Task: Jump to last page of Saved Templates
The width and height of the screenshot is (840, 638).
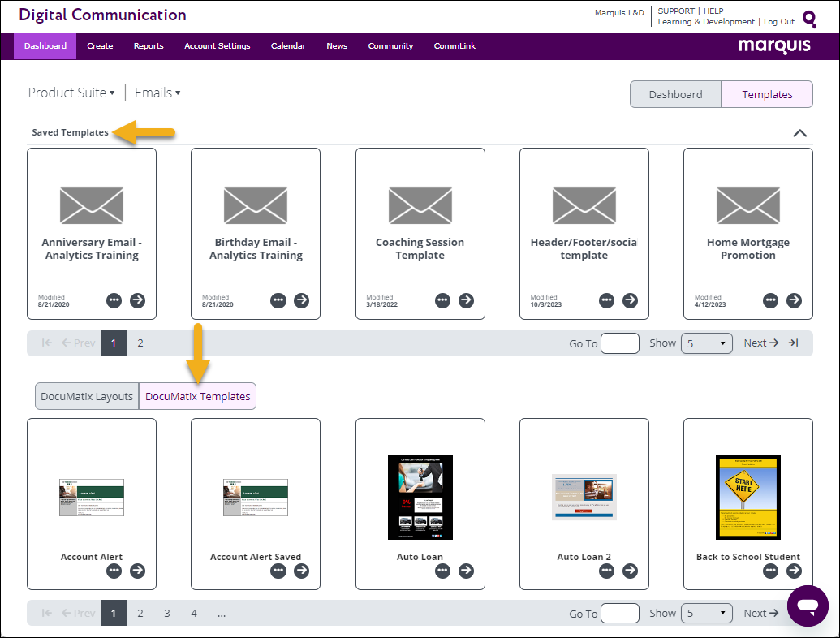Action: (794, 343)
